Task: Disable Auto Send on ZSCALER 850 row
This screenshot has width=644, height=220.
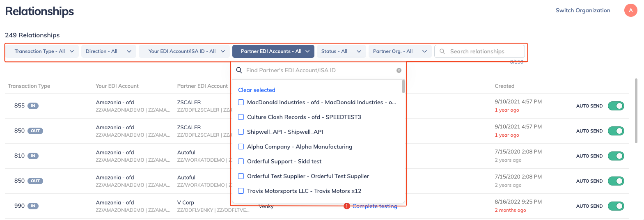Action: point(616,131)
